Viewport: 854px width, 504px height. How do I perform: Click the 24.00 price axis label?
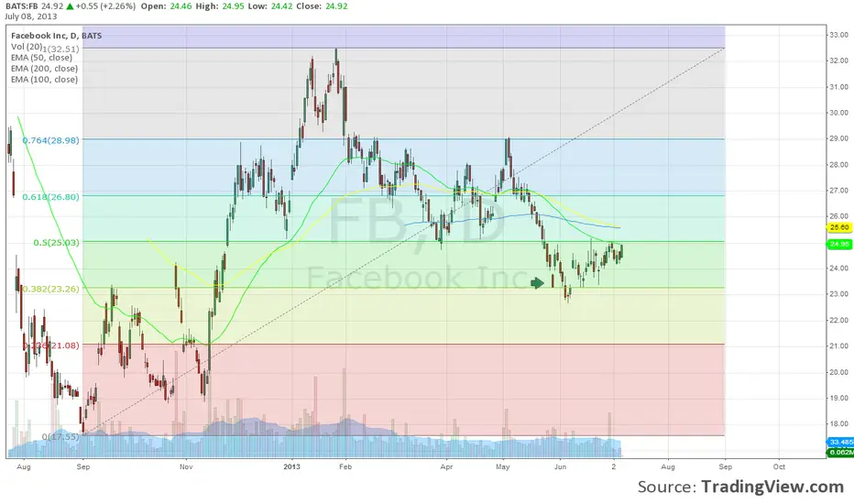click(x=838, y=268)
